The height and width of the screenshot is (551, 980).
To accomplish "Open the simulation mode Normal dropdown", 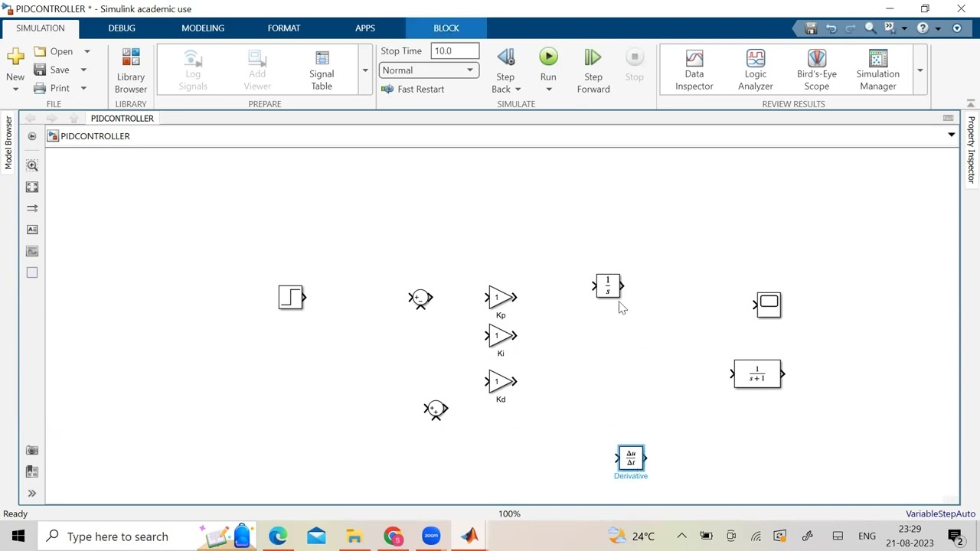I will (x=428, y=70).
